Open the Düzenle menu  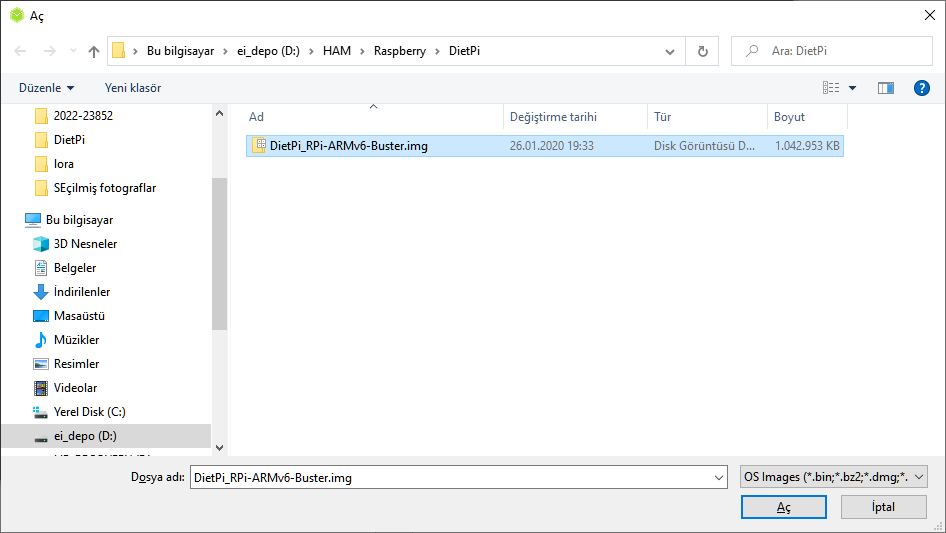tap(46, 88)
